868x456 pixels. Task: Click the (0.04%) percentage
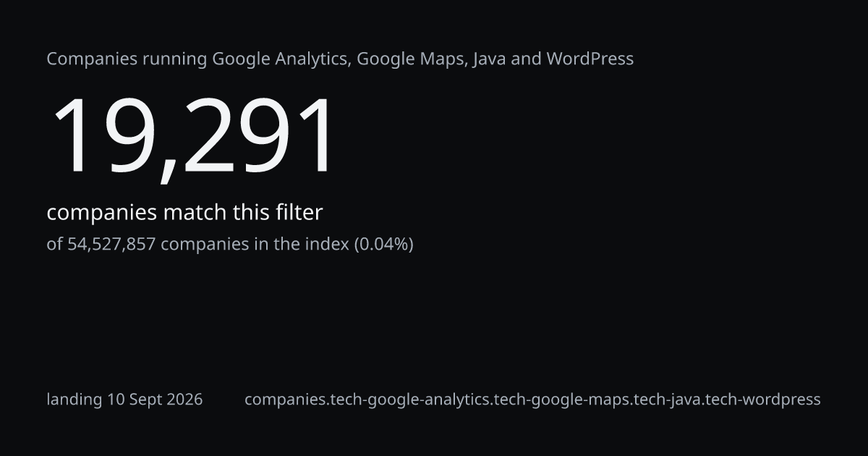point(383,245)
